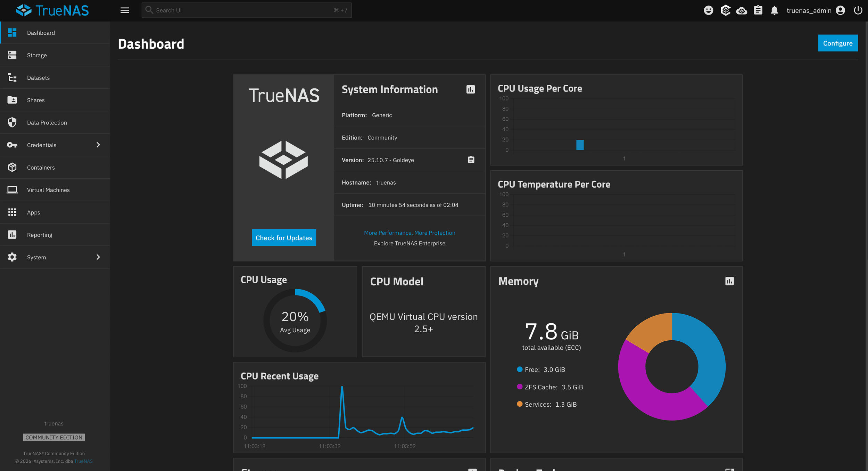Viewport: 868px width, 471px height.
Task: Follow the More Performance, More Protection link
Action: tap(410, 233)
